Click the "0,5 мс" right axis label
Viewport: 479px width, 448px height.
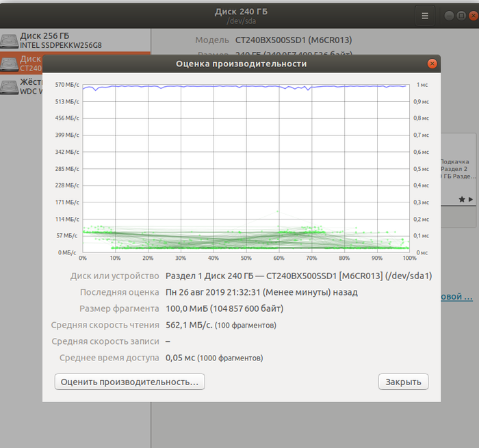[422, 169]
